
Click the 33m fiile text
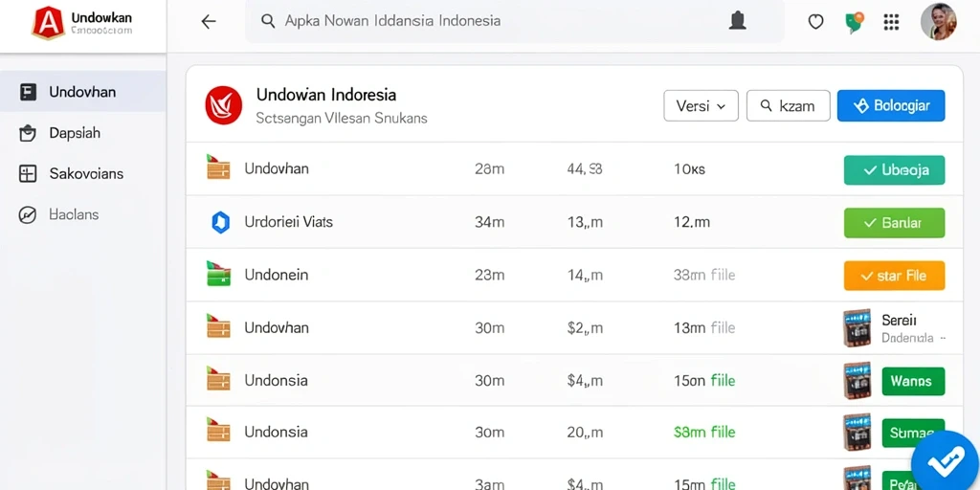(x=703, y=275)
